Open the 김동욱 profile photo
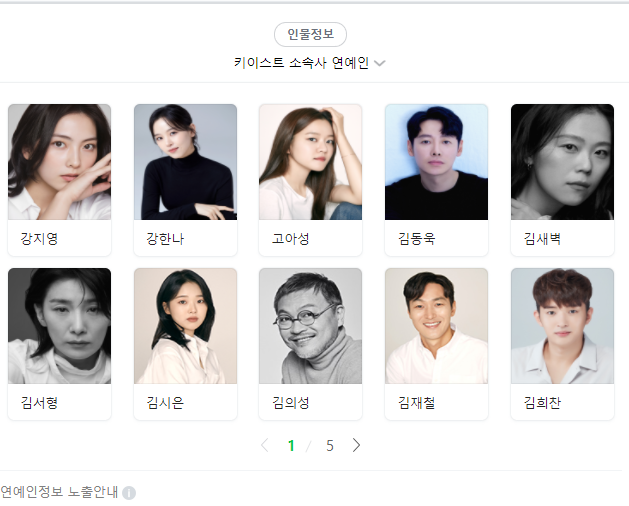 tap(436, 162)
